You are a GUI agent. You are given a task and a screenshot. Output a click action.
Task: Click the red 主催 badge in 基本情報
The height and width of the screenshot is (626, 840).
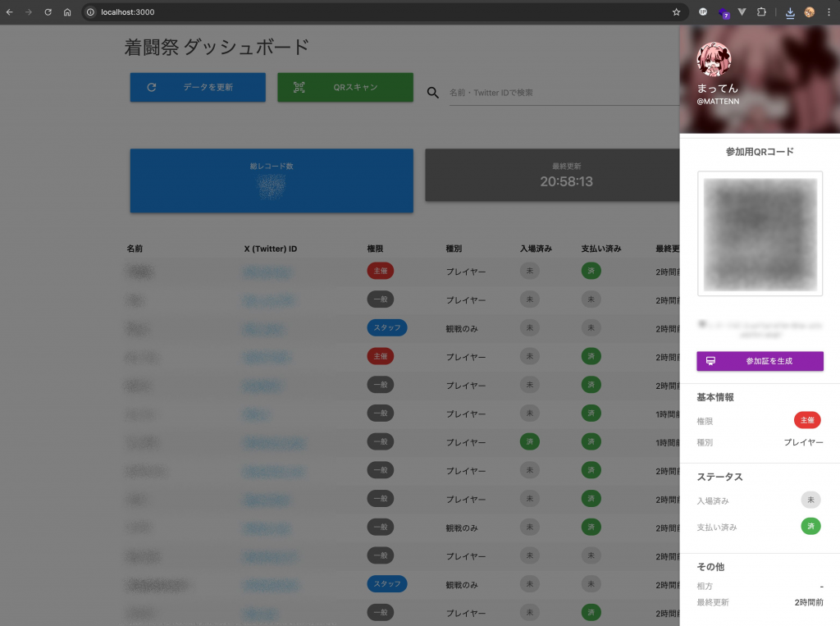[x=807, y=420]
